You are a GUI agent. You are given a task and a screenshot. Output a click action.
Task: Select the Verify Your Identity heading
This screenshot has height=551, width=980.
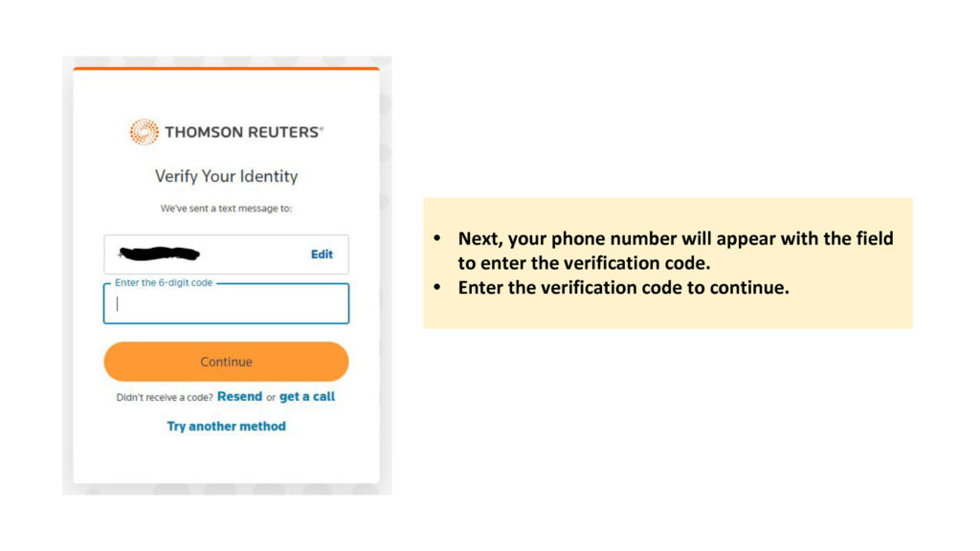click(x=226, y=176)
